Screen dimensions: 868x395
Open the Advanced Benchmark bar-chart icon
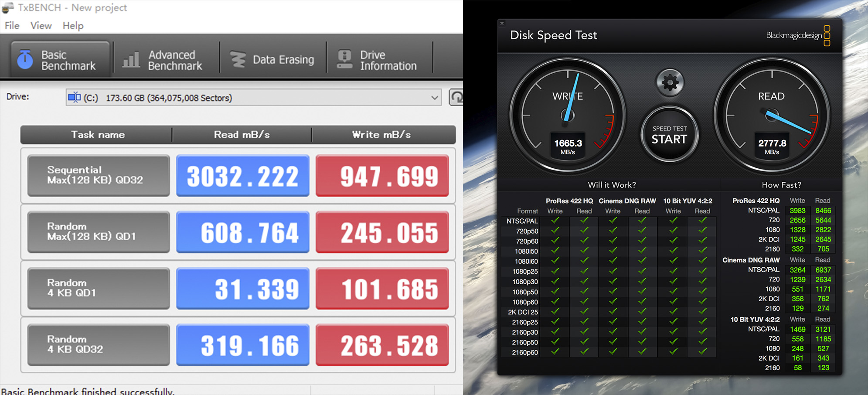tap(132, 59)
